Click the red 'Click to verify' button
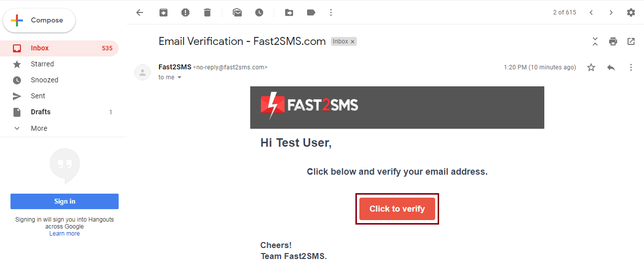 [x=397, y=209]
